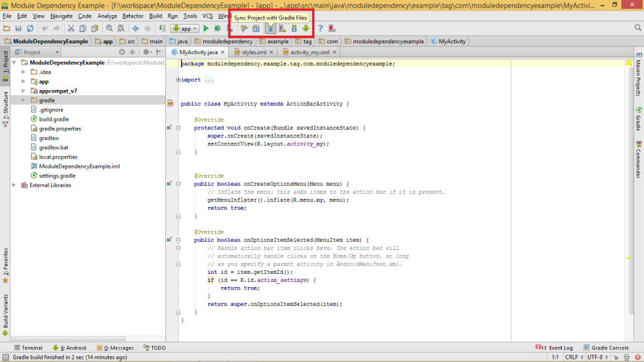Click the Save All toolbar icon
644x362 pixels.
[x=18, y=28]
